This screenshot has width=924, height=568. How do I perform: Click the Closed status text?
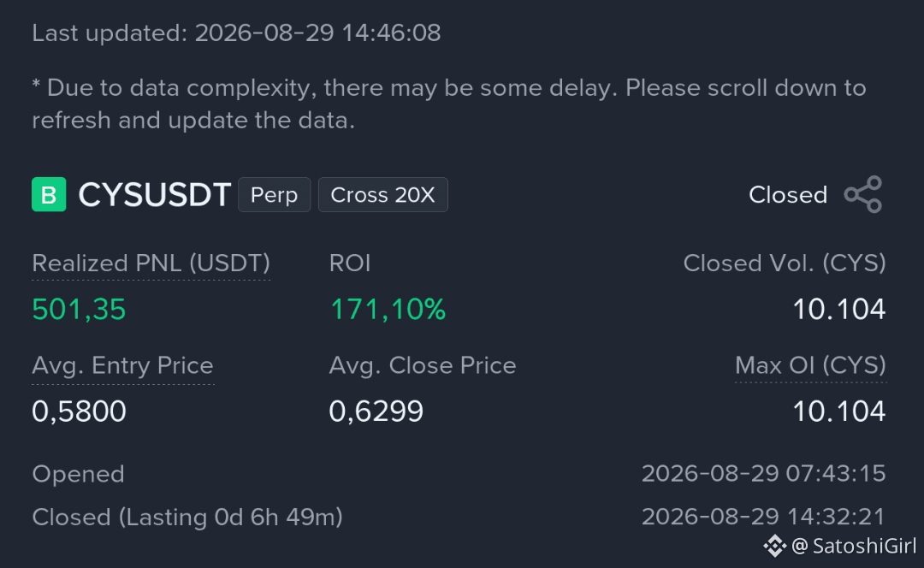point(788,195)
